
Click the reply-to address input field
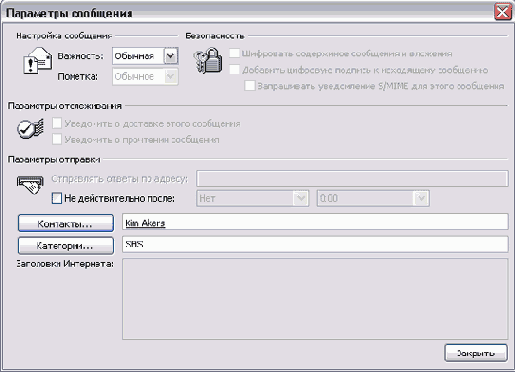(352, 178)
